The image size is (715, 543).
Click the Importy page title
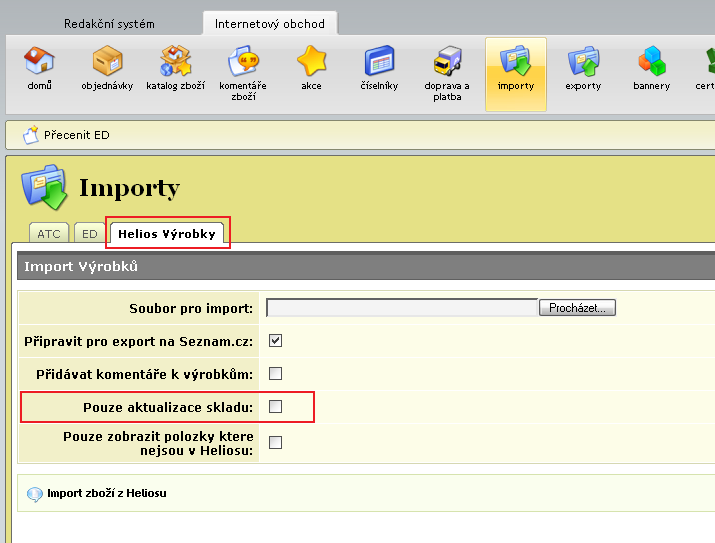(130, 189)
